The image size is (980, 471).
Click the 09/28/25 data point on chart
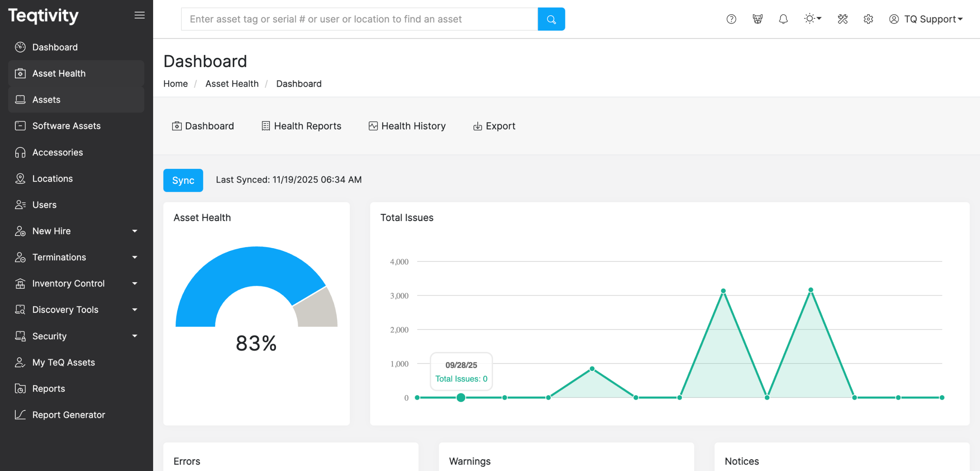point(461,397)
